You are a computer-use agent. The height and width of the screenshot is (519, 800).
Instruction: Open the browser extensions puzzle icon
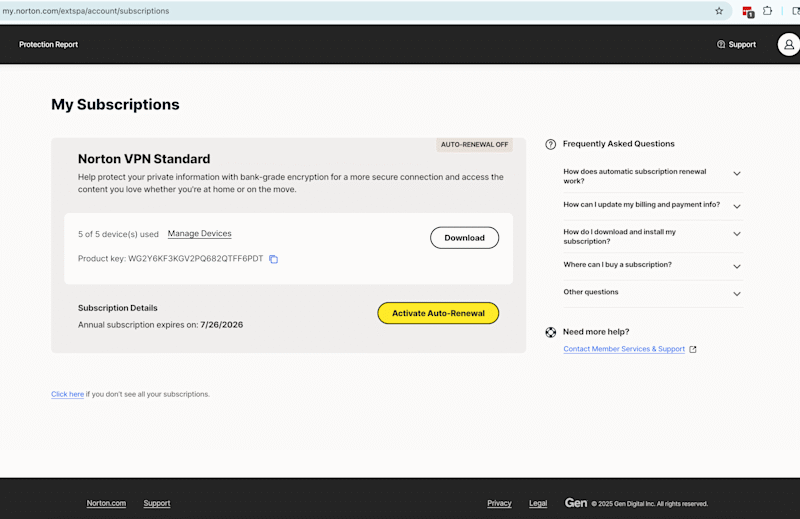pyautogui.click(x=767, y=11)
